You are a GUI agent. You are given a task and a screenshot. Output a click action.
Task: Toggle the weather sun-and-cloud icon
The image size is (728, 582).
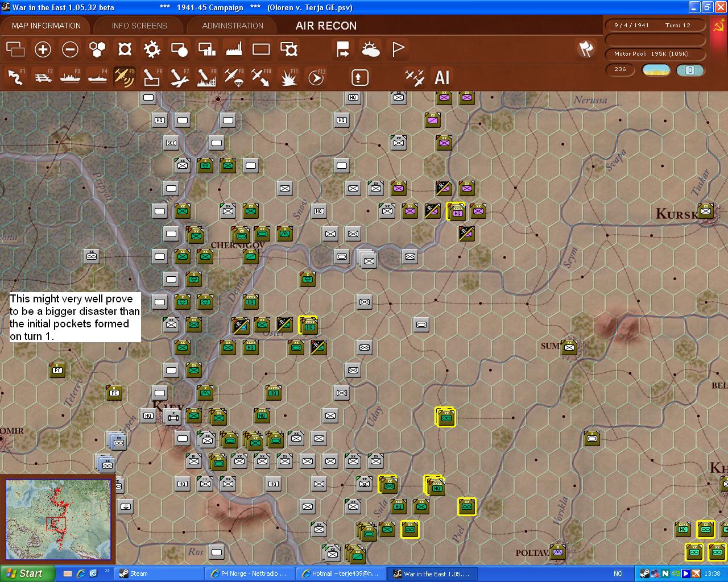[x=371, y=49]
